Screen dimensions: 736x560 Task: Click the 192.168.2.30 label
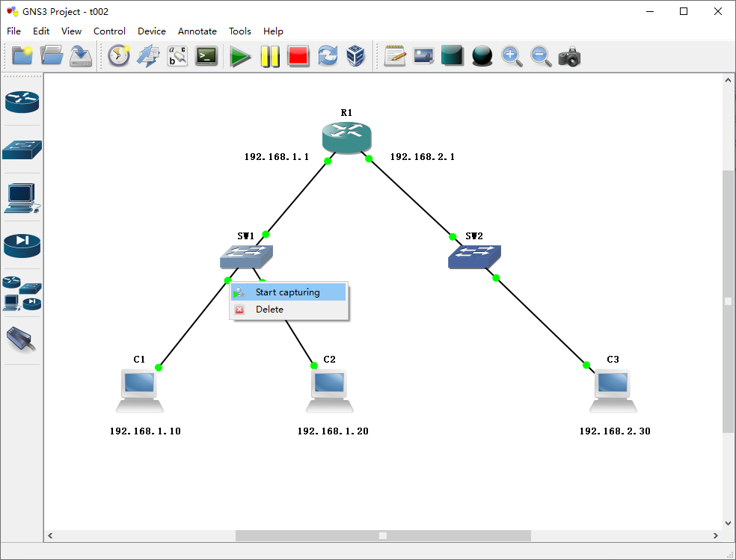coord(615,431)
